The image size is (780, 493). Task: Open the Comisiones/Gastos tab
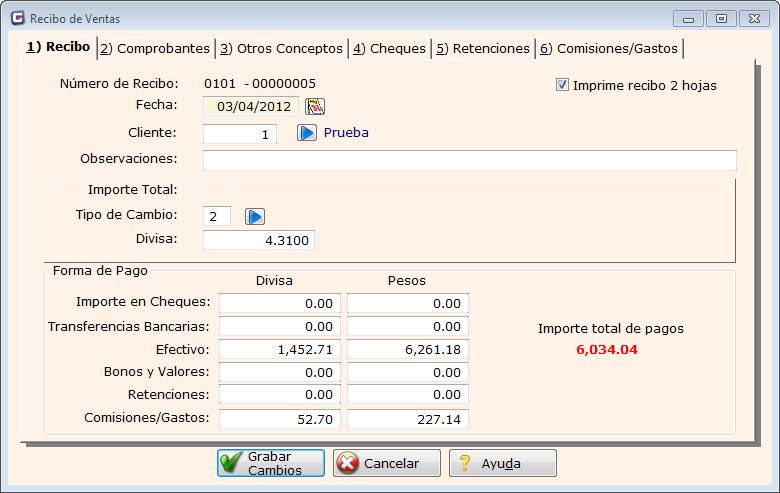[609, 48]
